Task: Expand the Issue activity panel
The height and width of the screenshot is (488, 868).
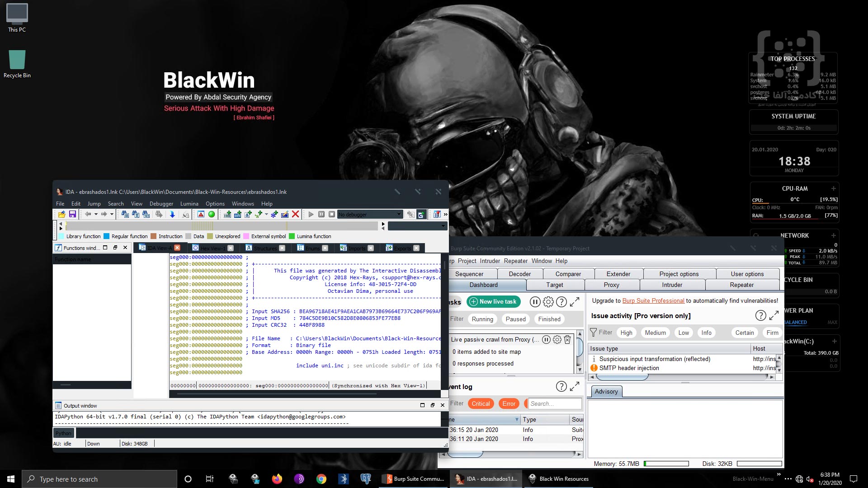Action: click(x=774, y=315)
